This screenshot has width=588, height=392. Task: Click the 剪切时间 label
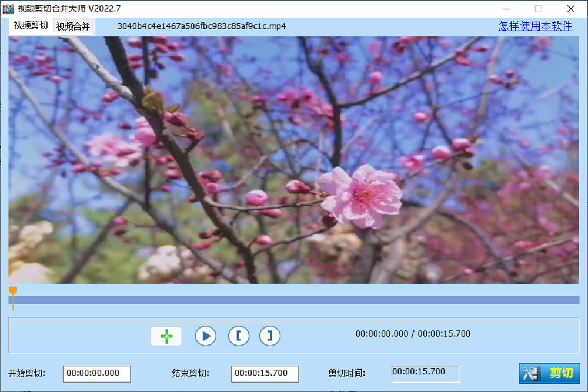(347, 373)
